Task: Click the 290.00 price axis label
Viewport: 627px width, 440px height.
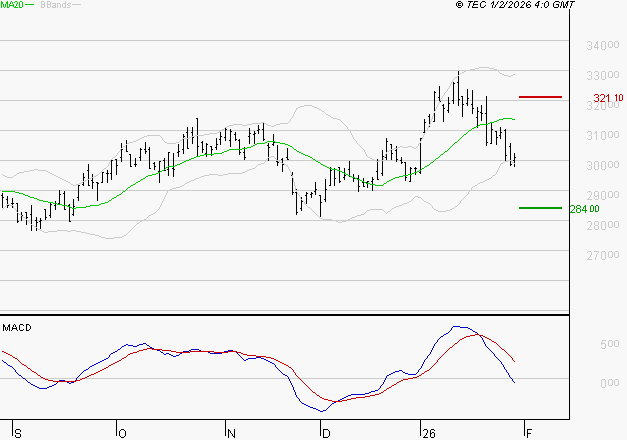Action: pyautogui.click(x=603, y=195)
